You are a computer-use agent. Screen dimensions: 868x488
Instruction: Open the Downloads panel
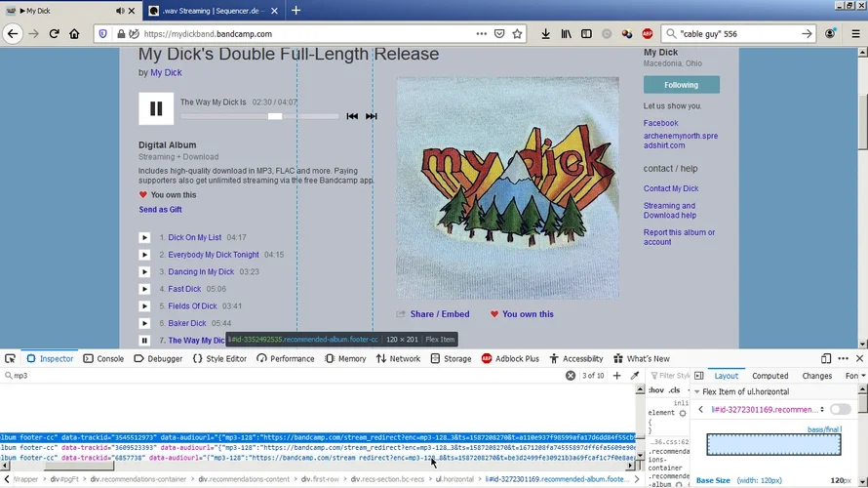point(545,34)
